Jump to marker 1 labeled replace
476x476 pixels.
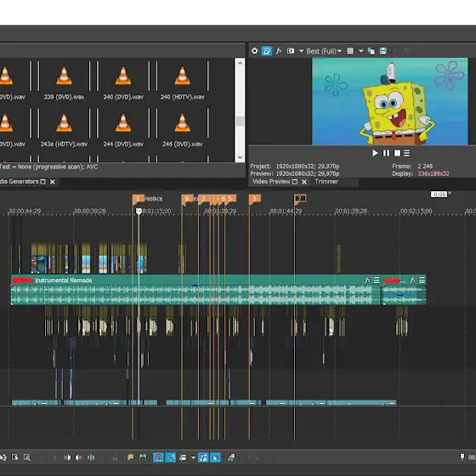[x=138, y=199]
